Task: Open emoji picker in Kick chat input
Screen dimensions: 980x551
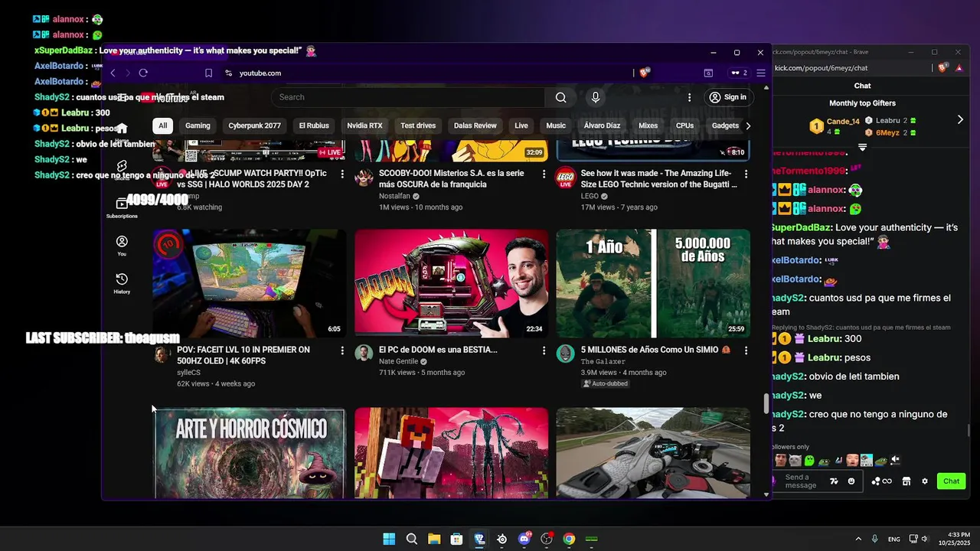Action: tap(851, 481)
